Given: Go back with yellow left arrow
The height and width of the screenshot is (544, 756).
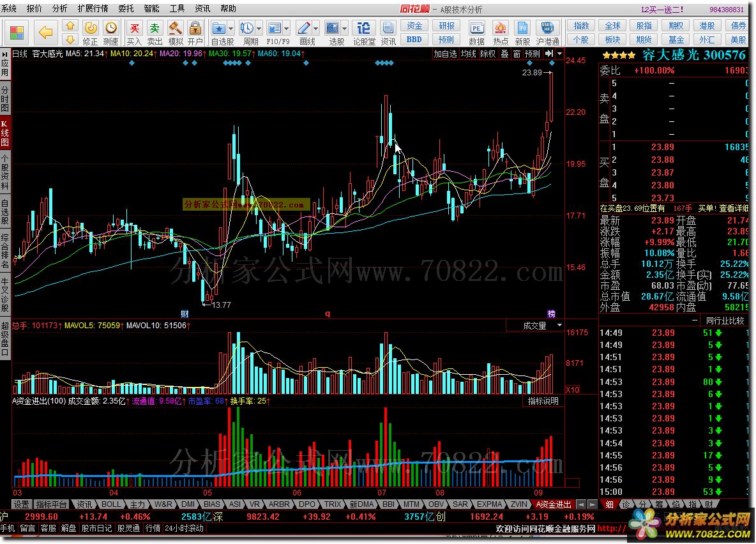Looking at the screenshot, I should [x=46, y=33].
